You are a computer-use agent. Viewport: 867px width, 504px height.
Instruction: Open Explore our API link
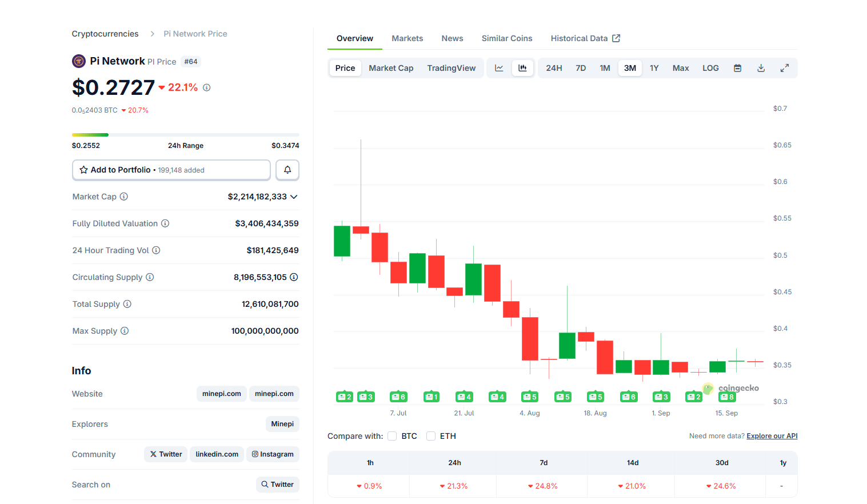[772, 436]
